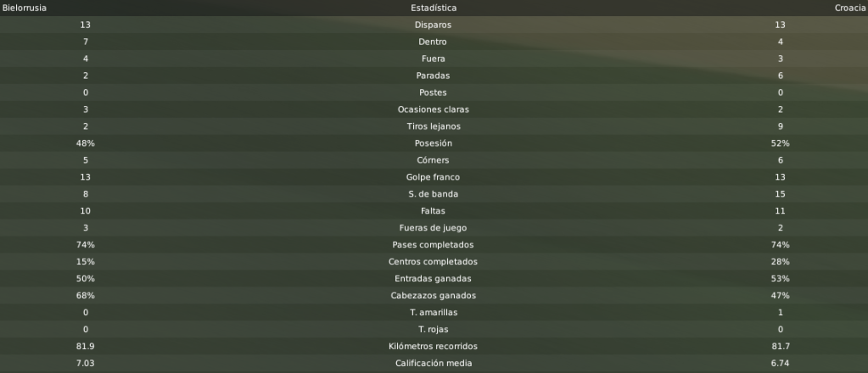The width and height of the screenshot is (868, 373).
Task: Select the Tiros lejanos row label
Action: click(434, 126)
